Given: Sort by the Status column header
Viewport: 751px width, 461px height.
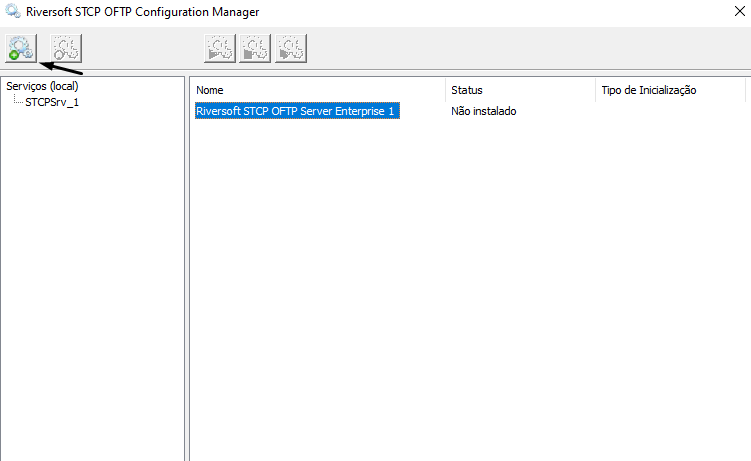Looking at the screenshot, I should click(521, 90).
